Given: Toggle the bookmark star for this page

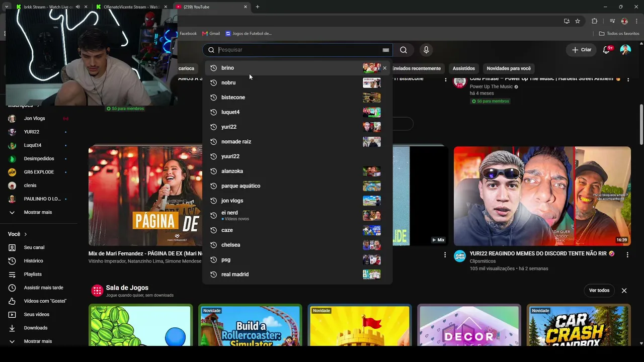Looking at the screenshot, I should point(578,21).
